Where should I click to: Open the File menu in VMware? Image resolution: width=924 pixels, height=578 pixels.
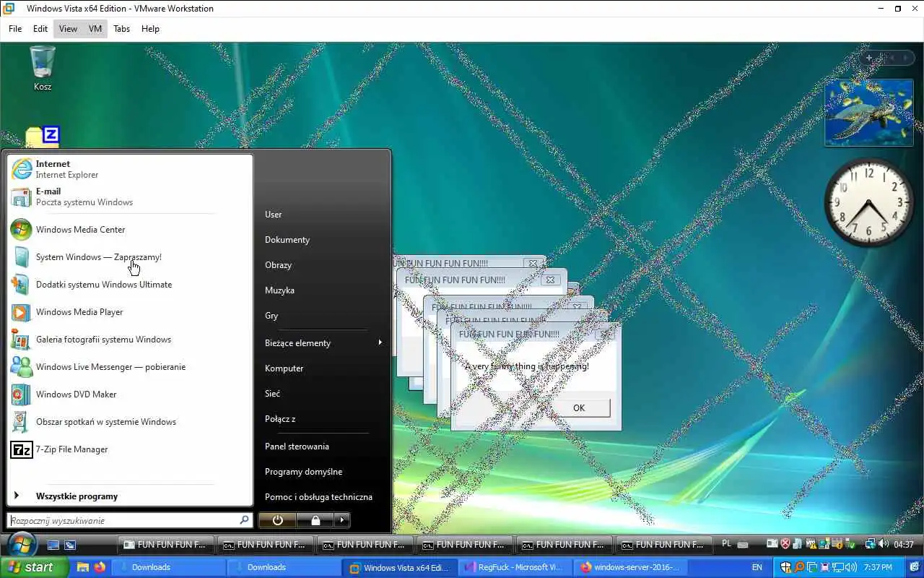[15, 29]
